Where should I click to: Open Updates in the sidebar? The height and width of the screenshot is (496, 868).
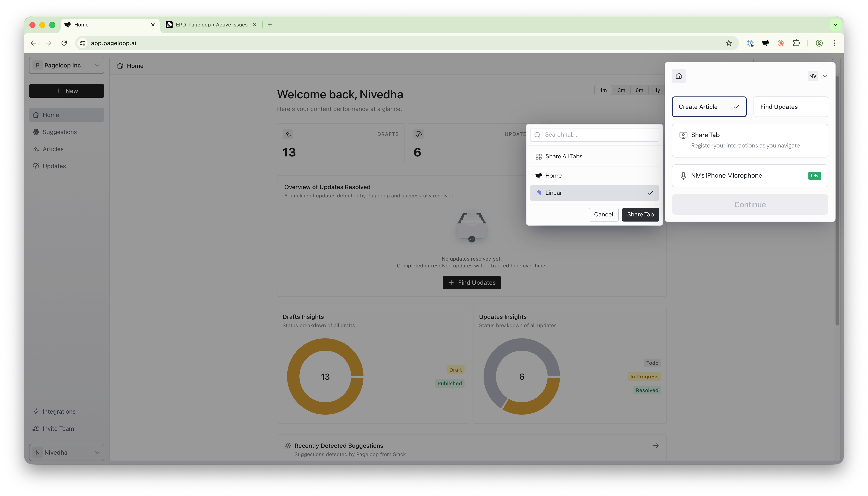[x=66, y=166]
